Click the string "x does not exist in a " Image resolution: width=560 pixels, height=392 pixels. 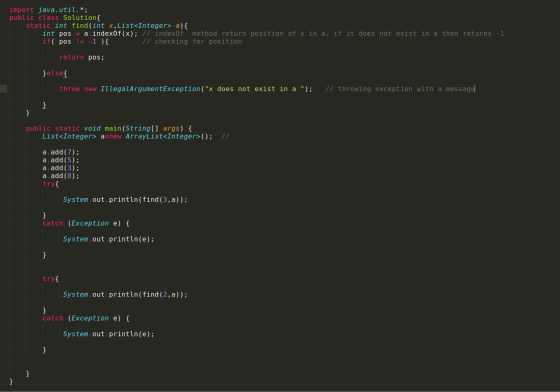click(255, 89)
